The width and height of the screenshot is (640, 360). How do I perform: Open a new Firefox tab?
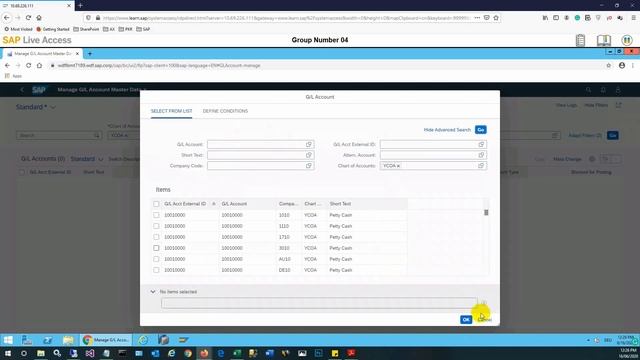tap(80, 6)
